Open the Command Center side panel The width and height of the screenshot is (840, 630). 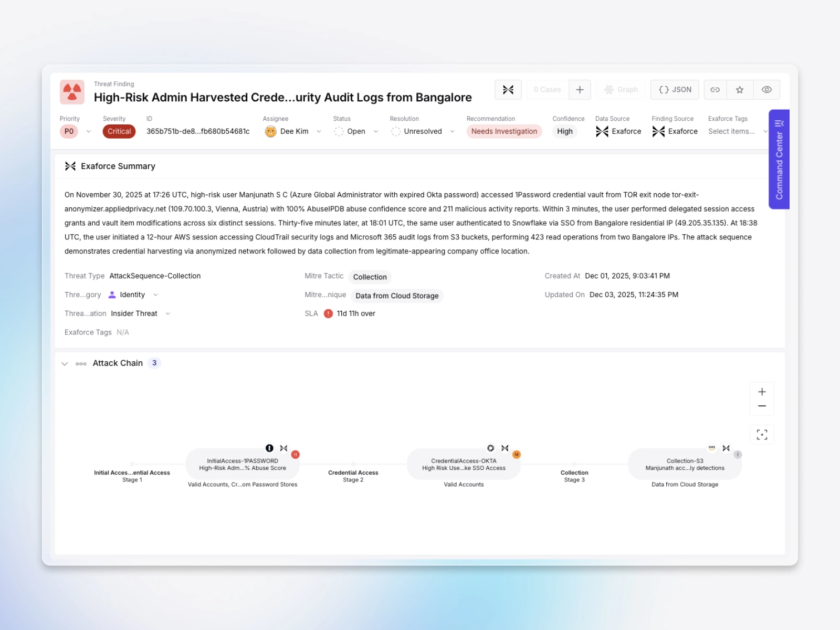tap(778, 157)
